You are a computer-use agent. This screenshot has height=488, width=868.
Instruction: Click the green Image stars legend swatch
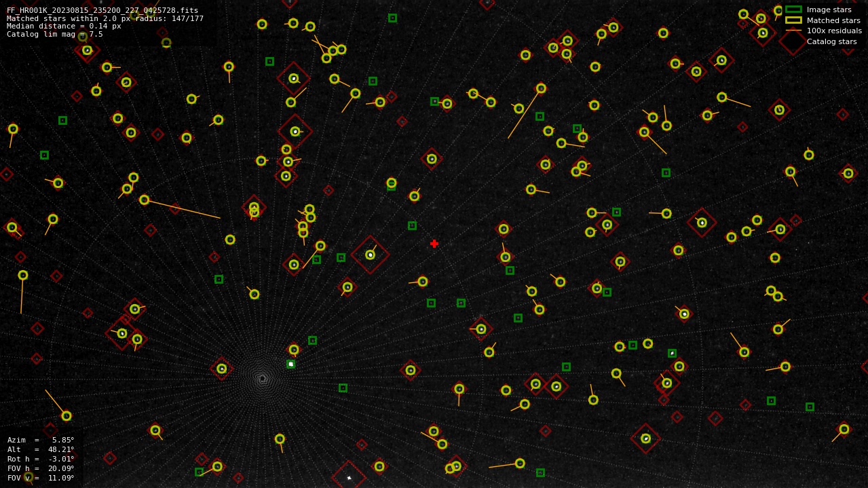pos(793,10)
